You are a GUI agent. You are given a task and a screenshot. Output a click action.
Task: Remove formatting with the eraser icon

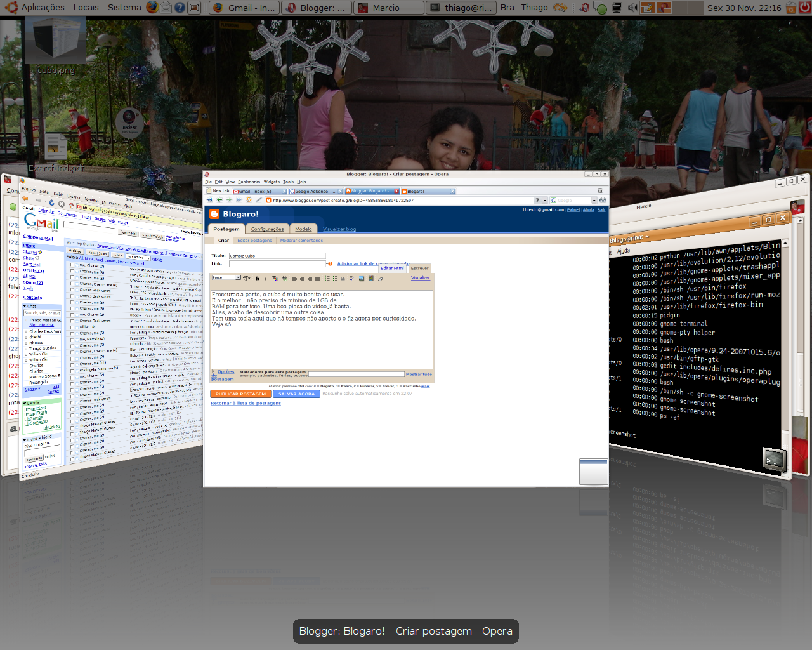pos(381,279)
